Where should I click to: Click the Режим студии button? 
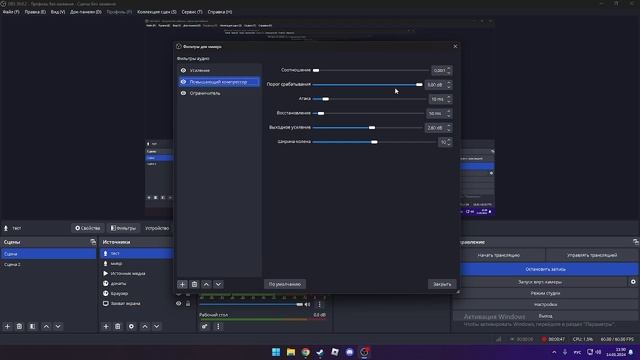click(x=545, y=293)
